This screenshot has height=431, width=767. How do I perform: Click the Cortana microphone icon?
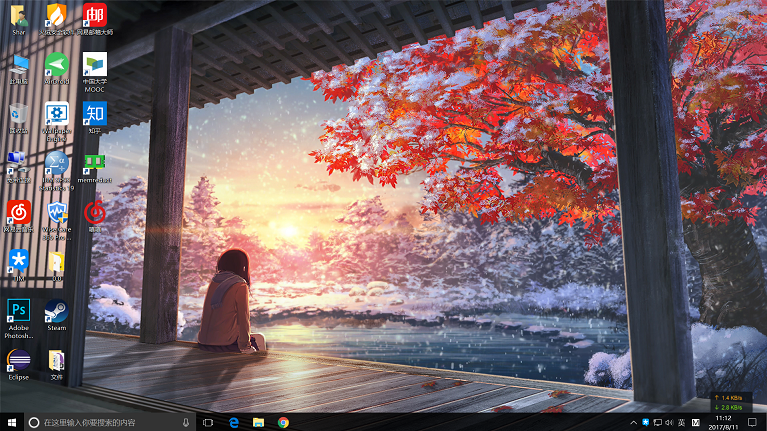(x=186, y=422)
